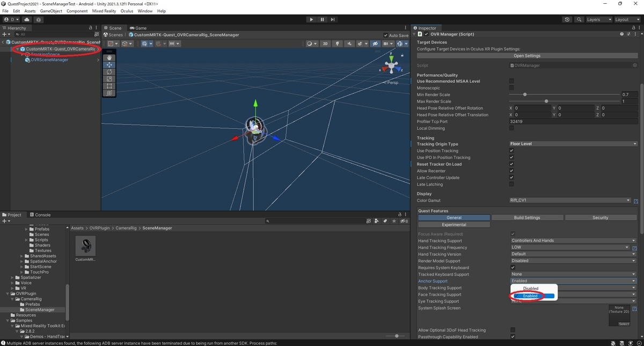Select the Scale tool in Scene view
644x346 pixels.
pos(109,79)
